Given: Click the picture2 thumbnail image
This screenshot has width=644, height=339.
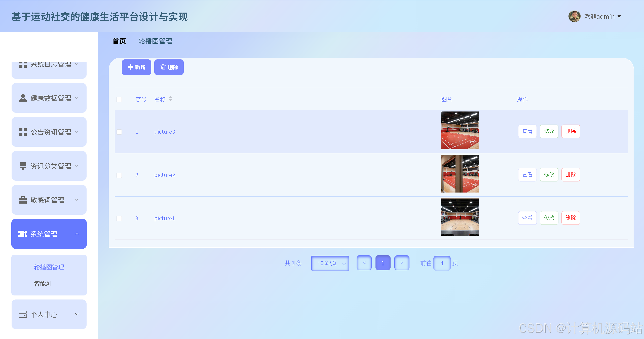Looking at the screenshot, I should pyautogui.click(x=460, y=174).
